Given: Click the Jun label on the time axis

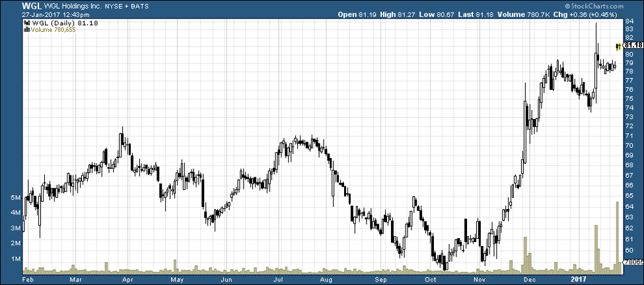Looking at the screenshot, I should [x=227, y=280].
